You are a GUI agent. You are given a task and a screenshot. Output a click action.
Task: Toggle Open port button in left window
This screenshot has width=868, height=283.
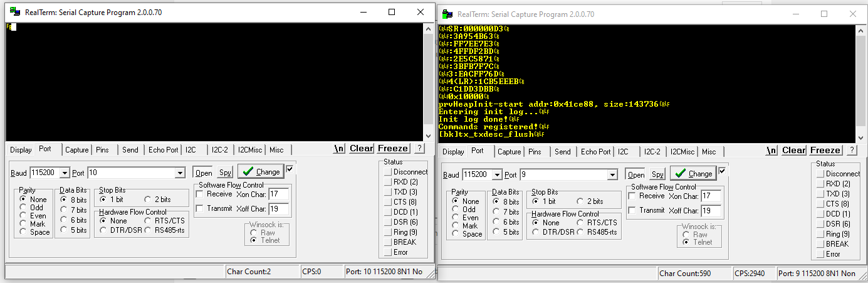coord(204,173)
